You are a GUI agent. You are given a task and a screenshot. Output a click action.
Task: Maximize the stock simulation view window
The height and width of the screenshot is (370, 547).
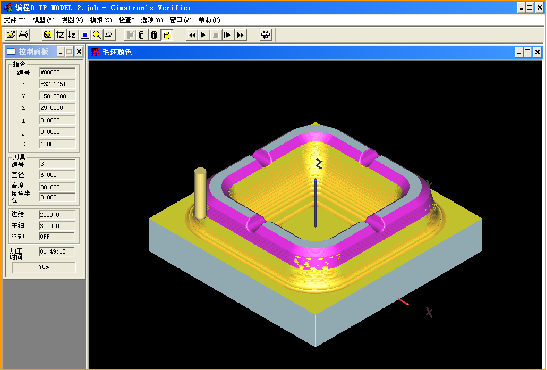pyautogui.click(x=528, y=52)
